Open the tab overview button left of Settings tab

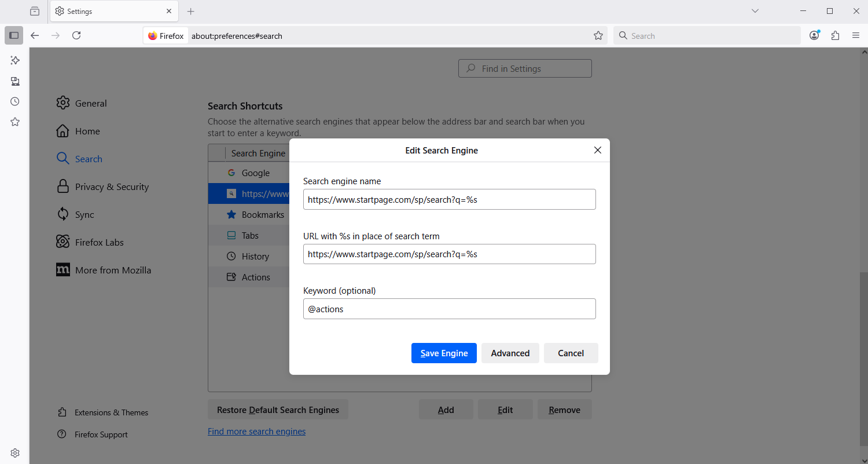pyautogui.click(x=35, y=11)
